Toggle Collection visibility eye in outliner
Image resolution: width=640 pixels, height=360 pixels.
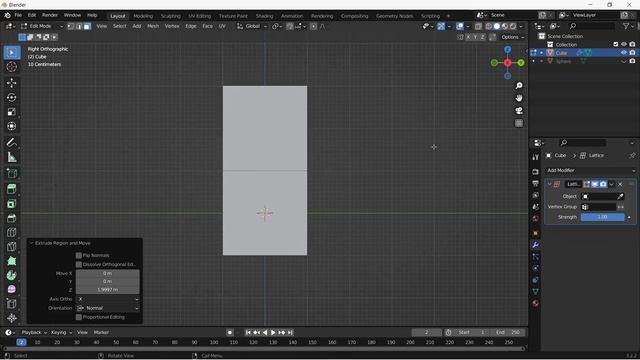point(624,44)
